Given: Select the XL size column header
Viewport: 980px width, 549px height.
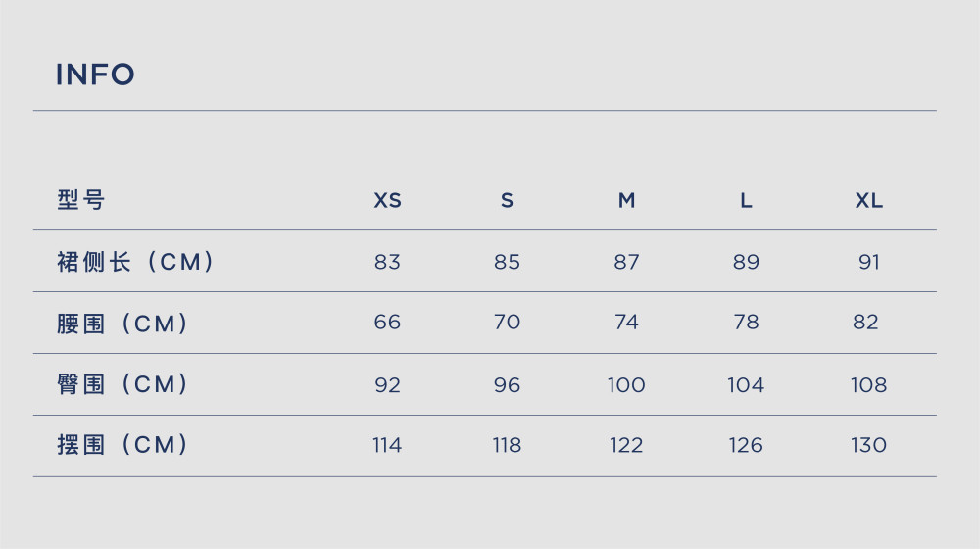Looking at the screenshot, I should (868, 200).
